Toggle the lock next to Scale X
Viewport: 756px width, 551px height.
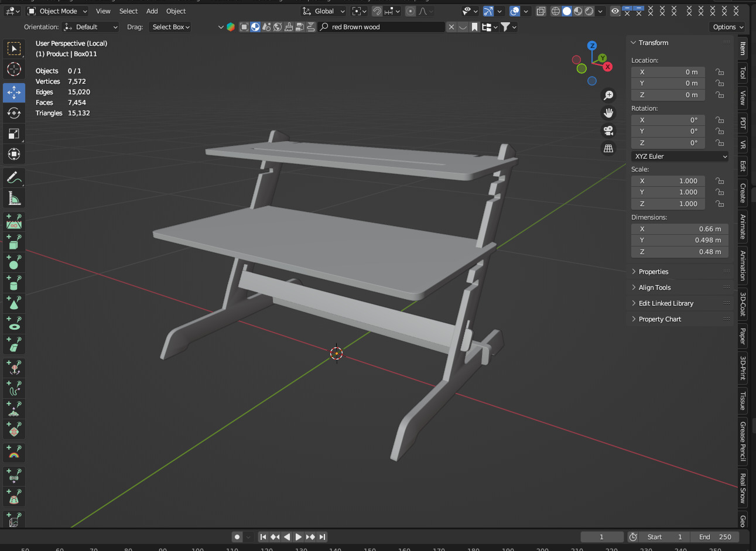point(720,181)
